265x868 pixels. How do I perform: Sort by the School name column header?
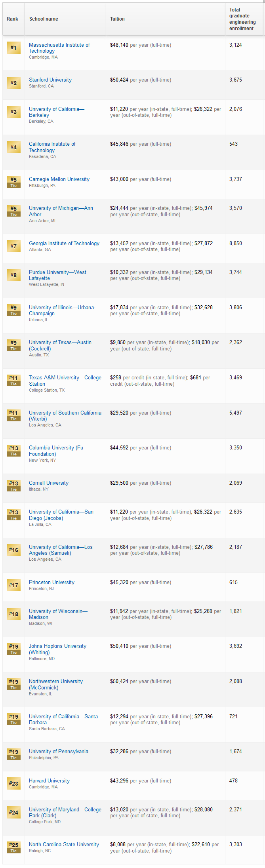coord(44,19)
